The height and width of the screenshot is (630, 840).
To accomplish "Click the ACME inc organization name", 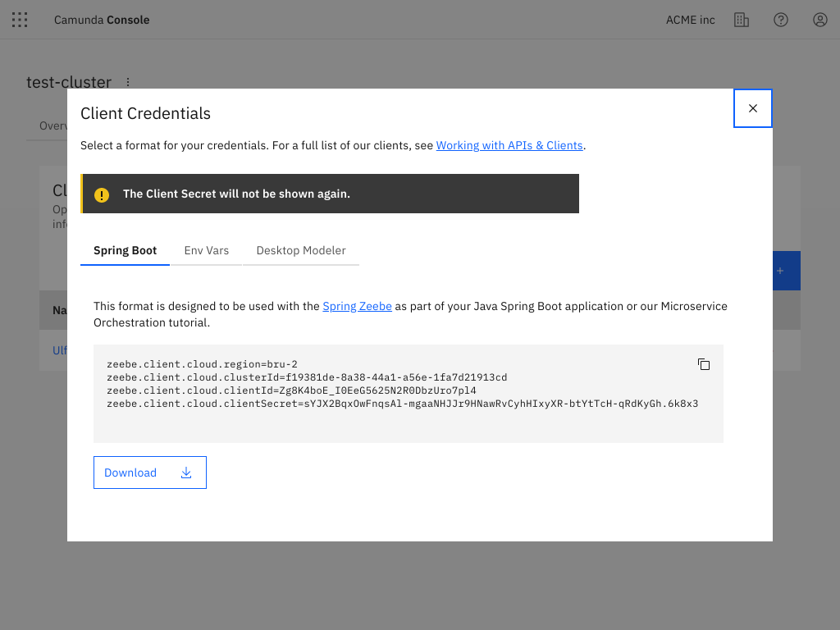I will click(x=691, y=20).
